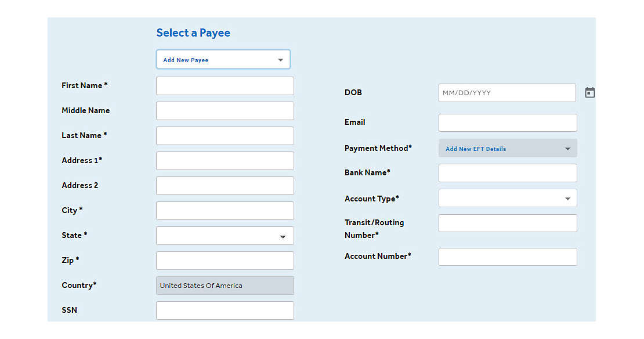Click the disabled Country field
The width and height of the screenshot is (644, 339).
225,286
